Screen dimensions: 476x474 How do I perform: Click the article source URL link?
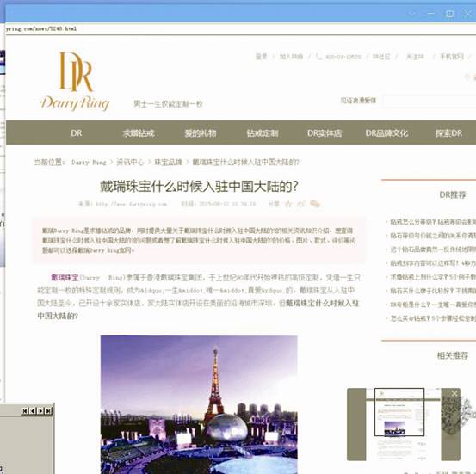131,204
